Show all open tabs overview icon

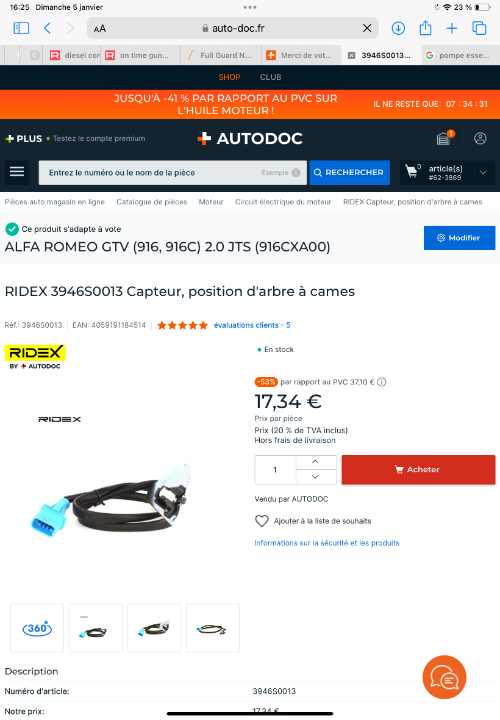[x=479, y=28]
